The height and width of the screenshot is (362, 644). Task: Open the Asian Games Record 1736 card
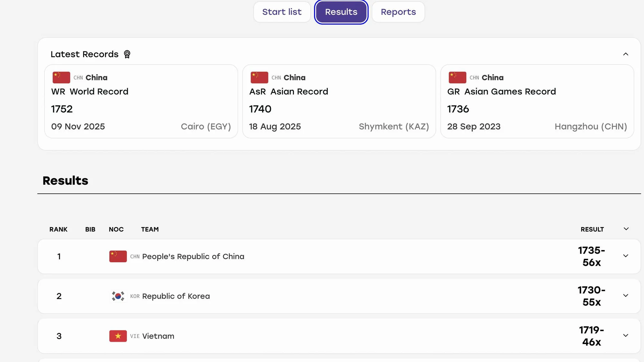(x=537, y=101)
